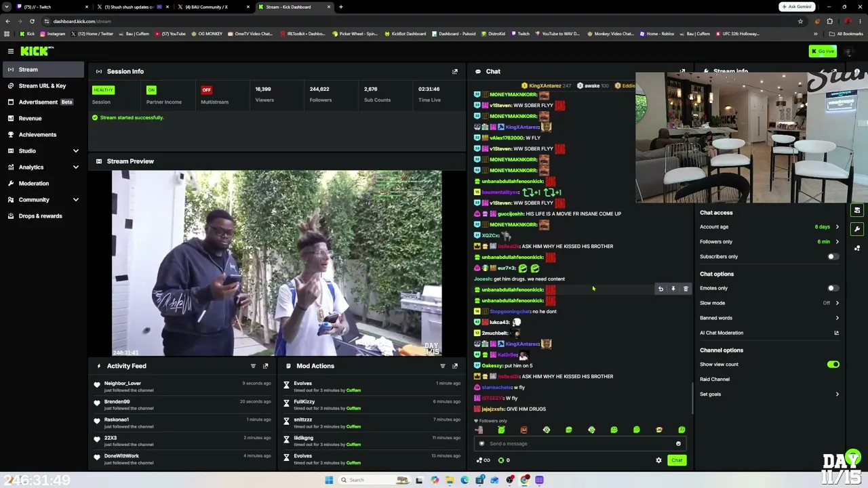
Task: Open the three-dots icon in right rail
Action: 857,248
